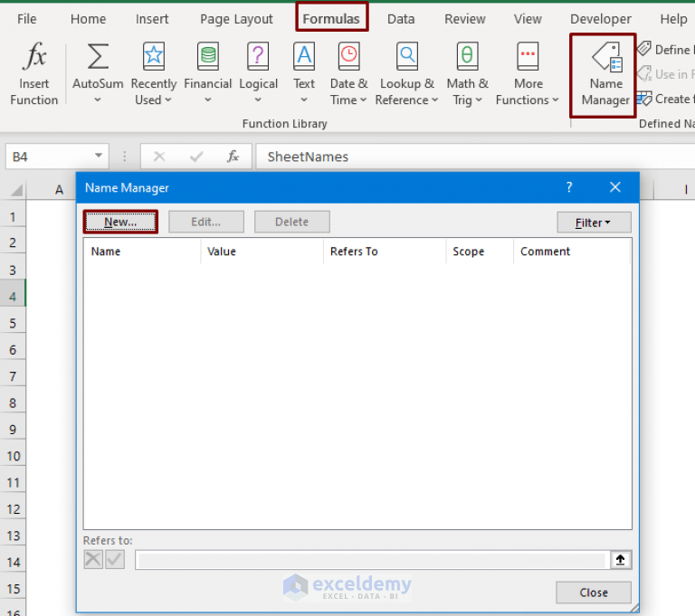The image size is (695, 616).
Task: Open the File tab
Action: point(26,19)
